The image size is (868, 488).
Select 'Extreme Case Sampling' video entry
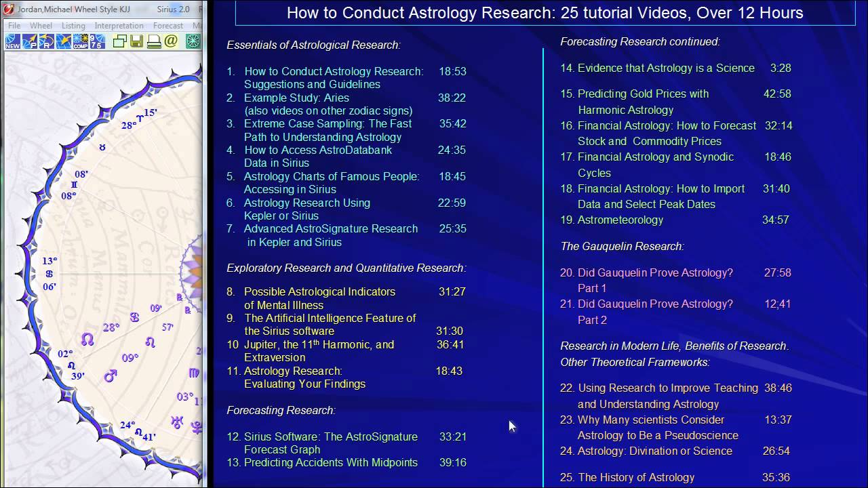(328, 130)
